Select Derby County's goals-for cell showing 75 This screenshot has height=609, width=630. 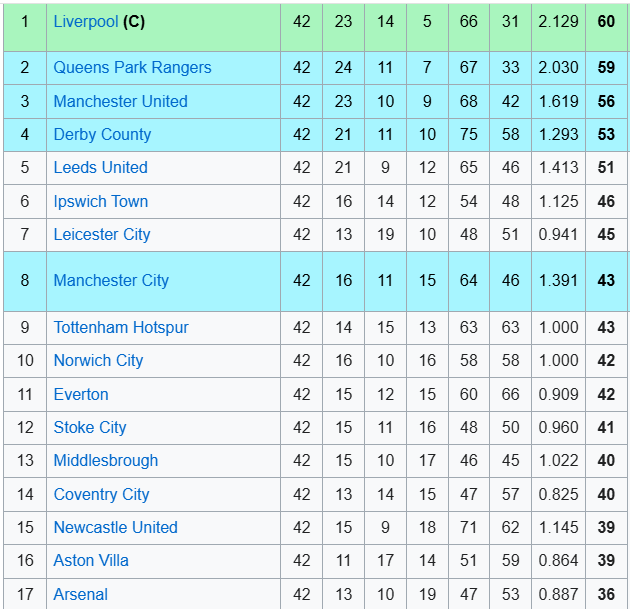(x=469, y=135)
